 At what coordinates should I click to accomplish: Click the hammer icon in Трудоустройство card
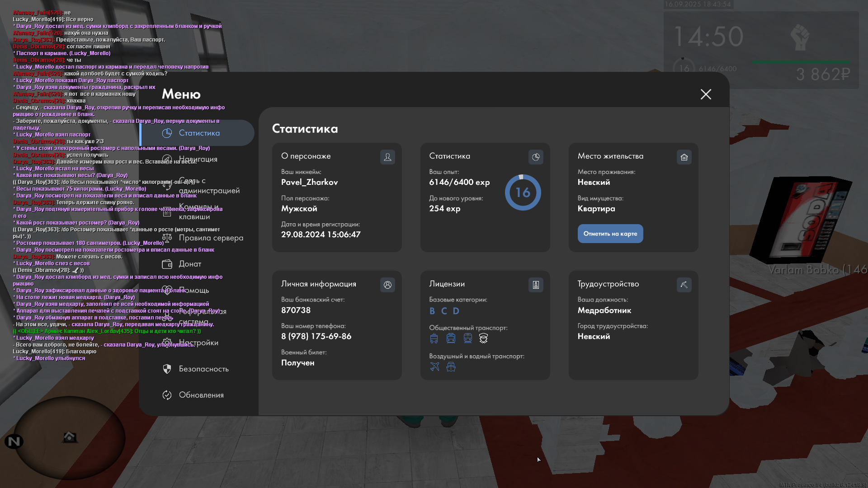(684, 285)
